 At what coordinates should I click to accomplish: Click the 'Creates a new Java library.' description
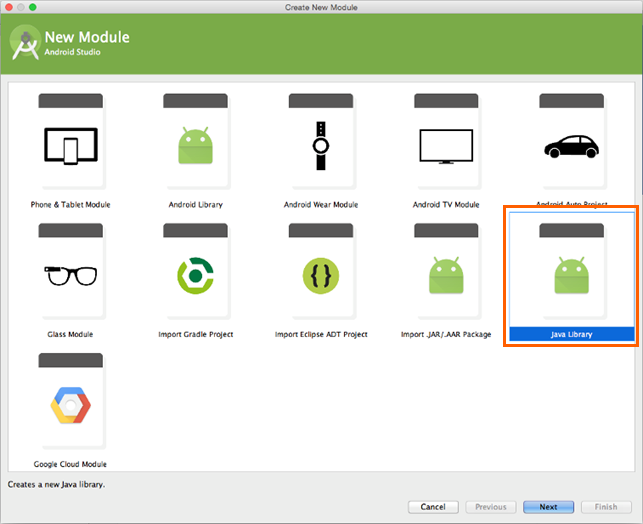(56, 485)
